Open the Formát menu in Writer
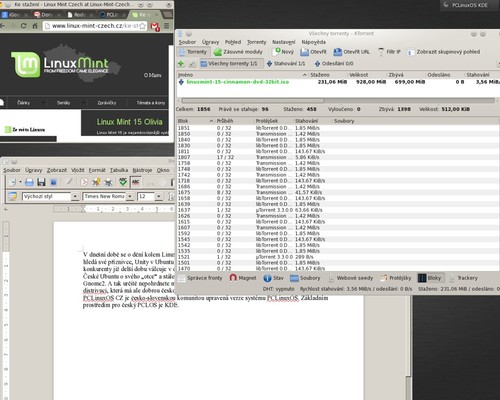This screenshot has height=400, width=500. pos(97,170)
